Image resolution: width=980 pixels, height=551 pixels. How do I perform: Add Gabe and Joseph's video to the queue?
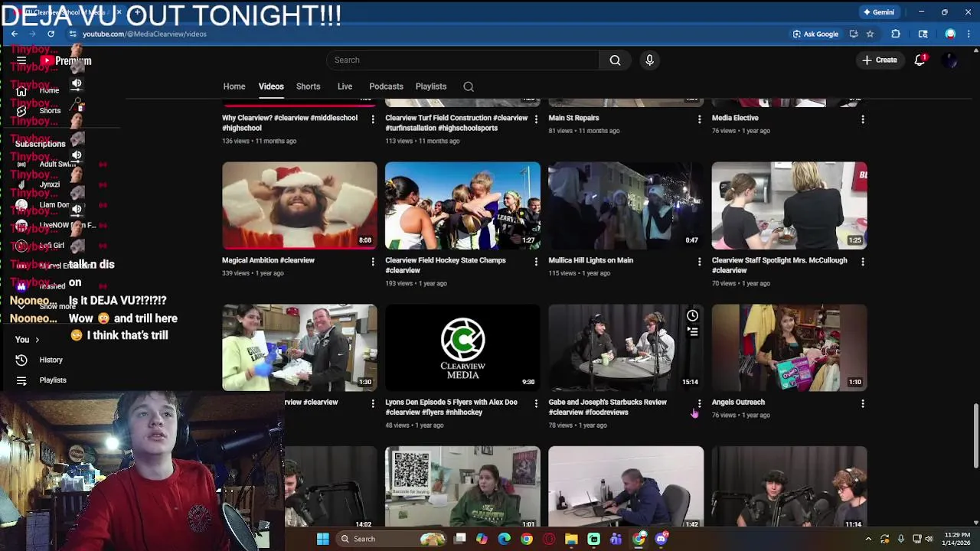coord(692,331)
